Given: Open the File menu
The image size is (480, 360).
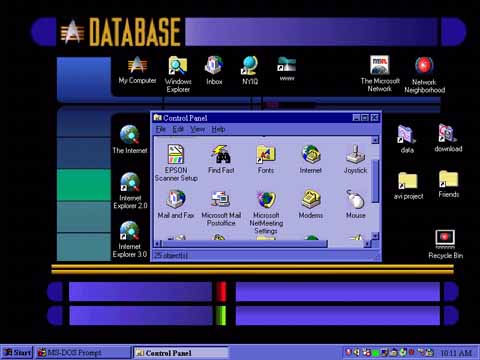Looking at the screenshot, I should click(x=161, y=129).
